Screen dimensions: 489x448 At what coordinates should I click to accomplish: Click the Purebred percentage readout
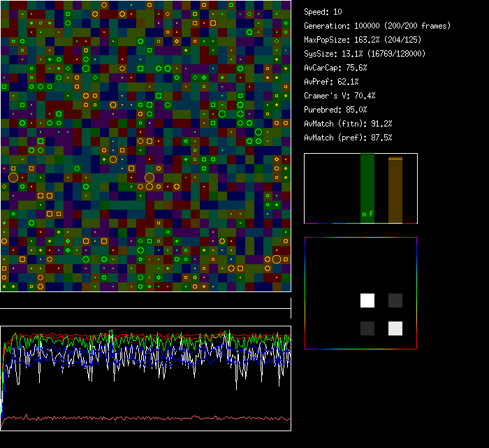tap(335, 110)
